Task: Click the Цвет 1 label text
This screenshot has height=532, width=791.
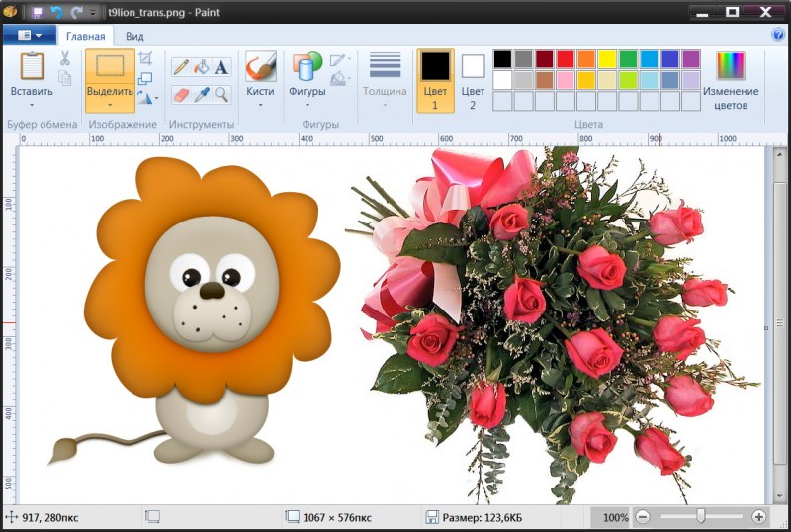Action: pos(435,98)
